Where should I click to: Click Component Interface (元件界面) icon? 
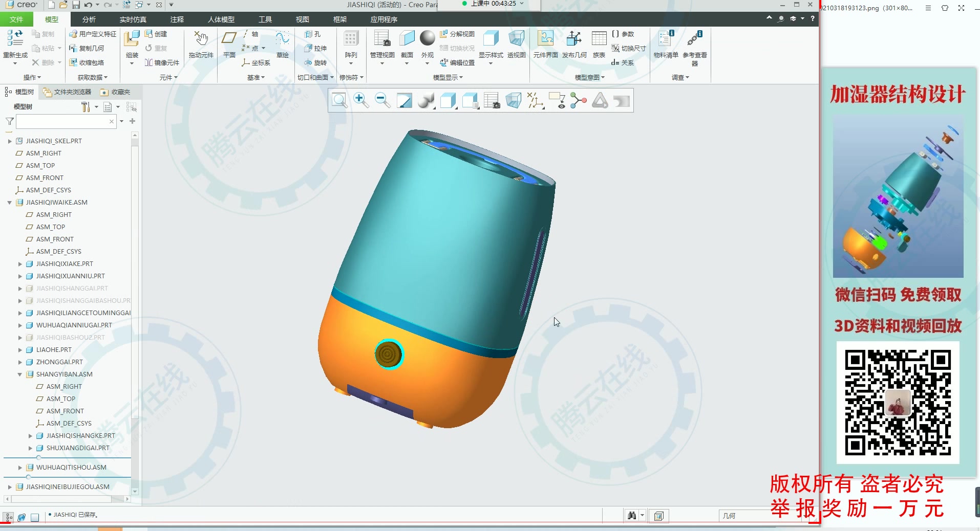[545, 39]
